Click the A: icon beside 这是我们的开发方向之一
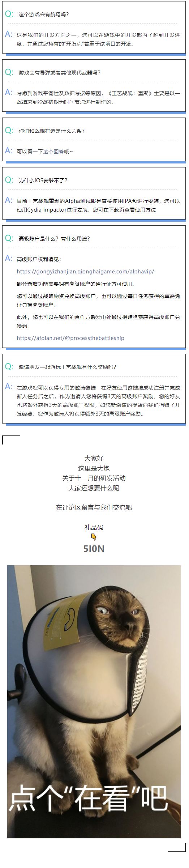Screen dimensions: 189x868 [9, 34]
